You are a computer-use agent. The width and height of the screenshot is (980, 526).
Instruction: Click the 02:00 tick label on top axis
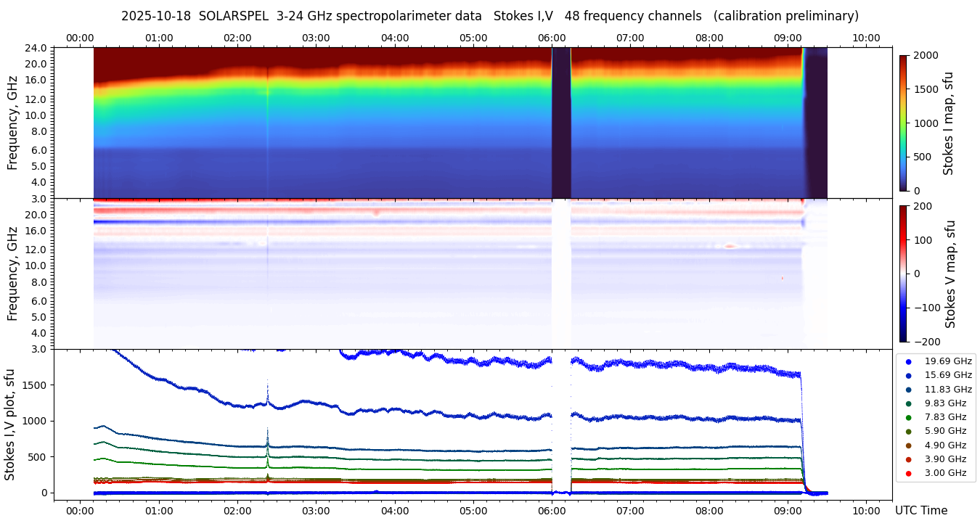[237, 38]
